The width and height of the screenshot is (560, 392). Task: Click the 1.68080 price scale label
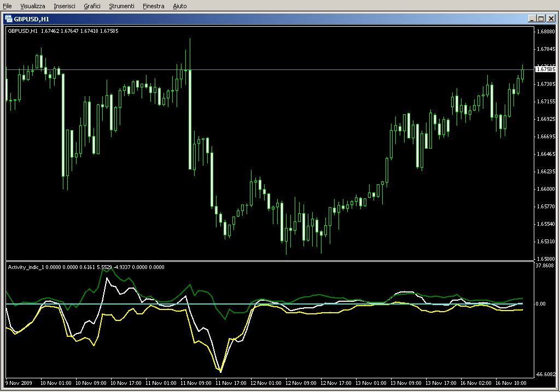tap(546, 31)
